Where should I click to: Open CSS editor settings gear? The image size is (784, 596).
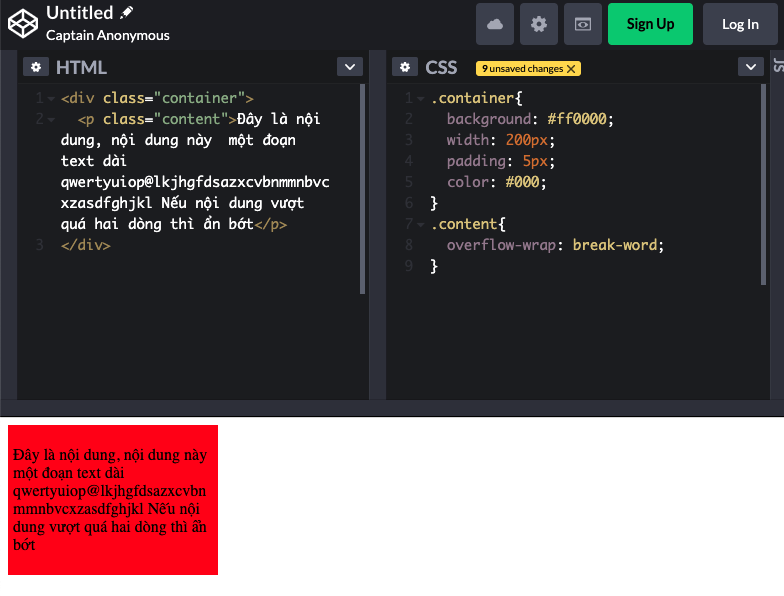pyautogui.click(x=405, y=67)
